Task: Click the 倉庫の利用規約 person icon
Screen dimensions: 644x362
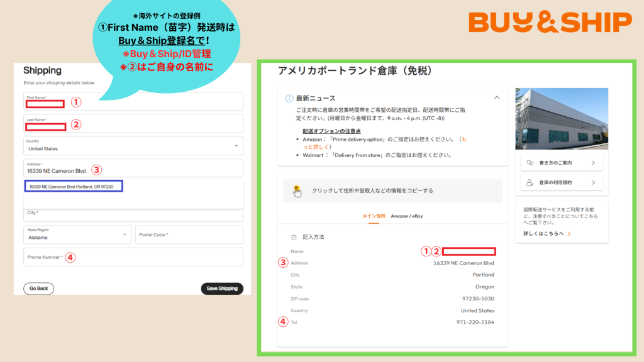Action: 530,182
